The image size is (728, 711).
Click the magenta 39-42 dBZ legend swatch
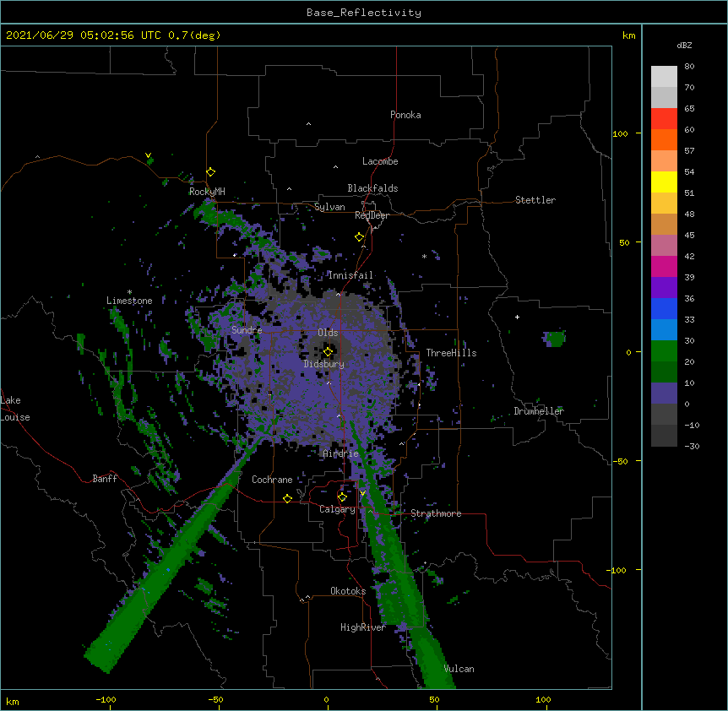664,266
